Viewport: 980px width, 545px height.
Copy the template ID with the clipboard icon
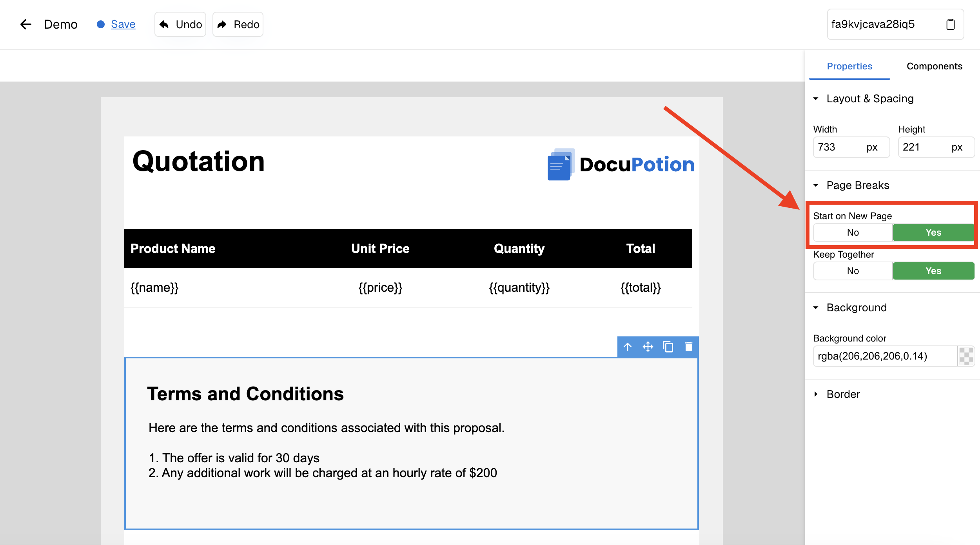tap(950, 24)
